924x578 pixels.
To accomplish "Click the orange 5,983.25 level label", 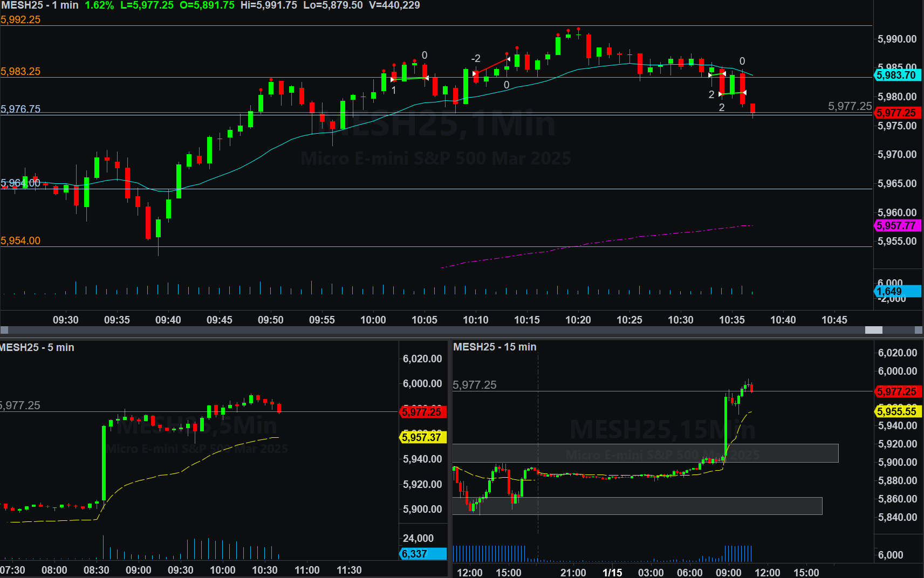I will coord(20,72).
